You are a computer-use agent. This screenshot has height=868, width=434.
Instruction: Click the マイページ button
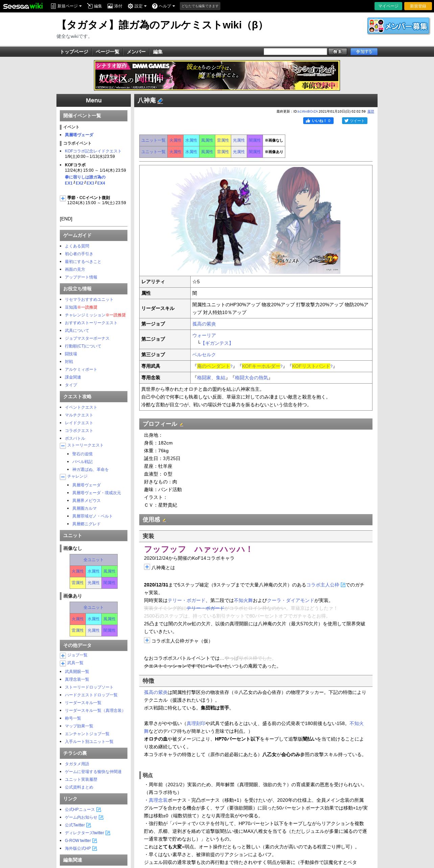click(388, 6)
